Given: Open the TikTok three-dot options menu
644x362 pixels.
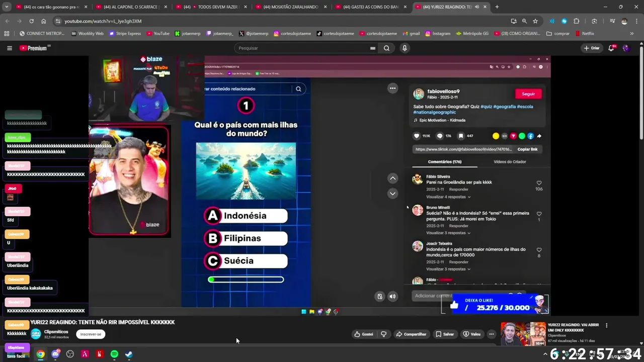Looking at the screenshot, I should click(x=392, y=88).
